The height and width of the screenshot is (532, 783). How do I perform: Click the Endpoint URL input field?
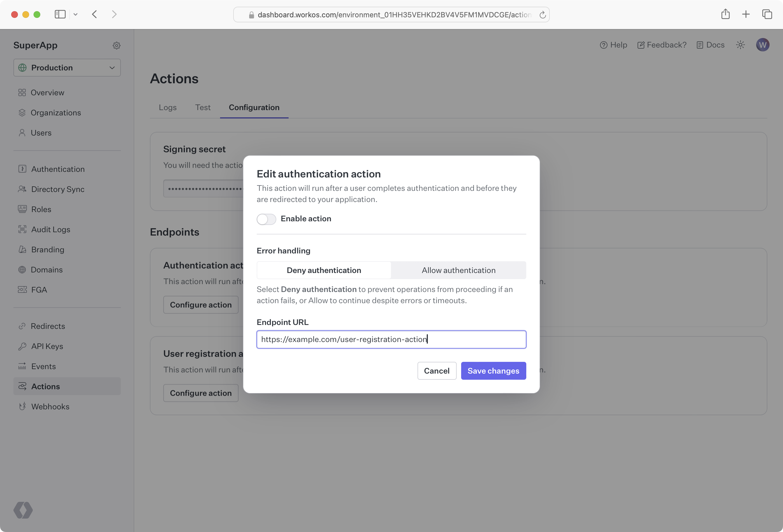pyautogui.click(x=391, y=339)
